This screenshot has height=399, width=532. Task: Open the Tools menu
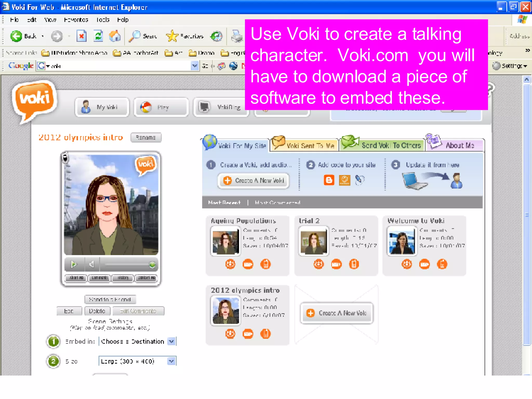[103, 20]
